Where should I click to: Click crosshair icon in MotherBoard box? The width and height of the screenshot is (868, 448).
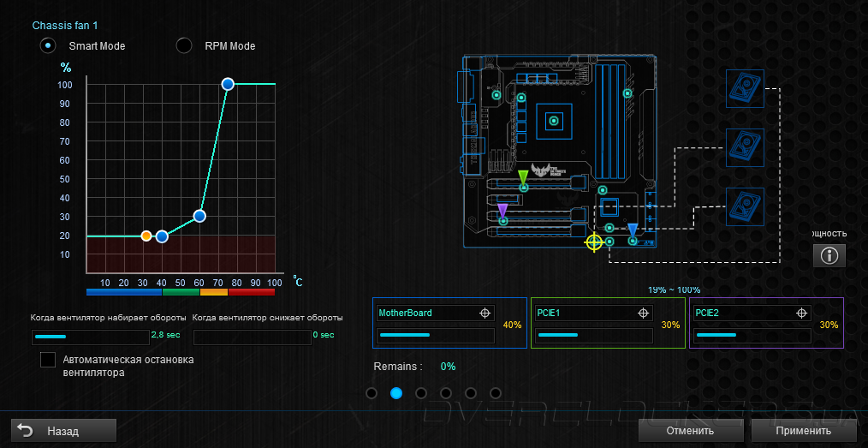click(x=485, y=313)
